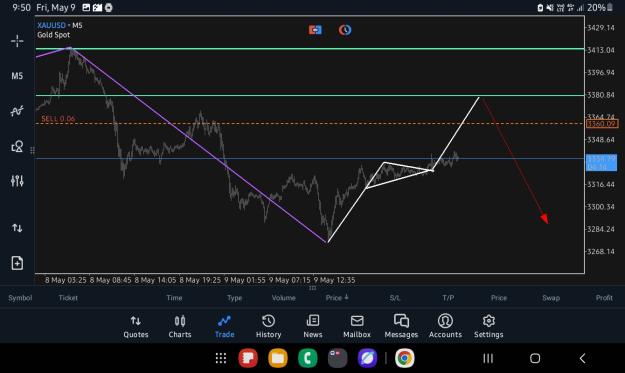Tap the battery 20% status indicator

point(600,8)
